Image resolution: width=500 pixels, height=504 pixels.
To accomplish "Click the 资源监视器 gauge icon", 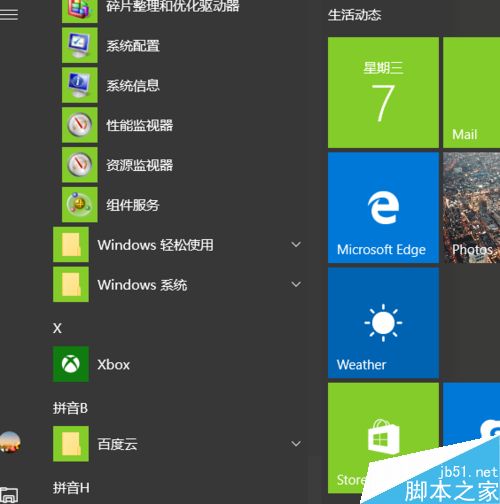I will coord(80,165).
